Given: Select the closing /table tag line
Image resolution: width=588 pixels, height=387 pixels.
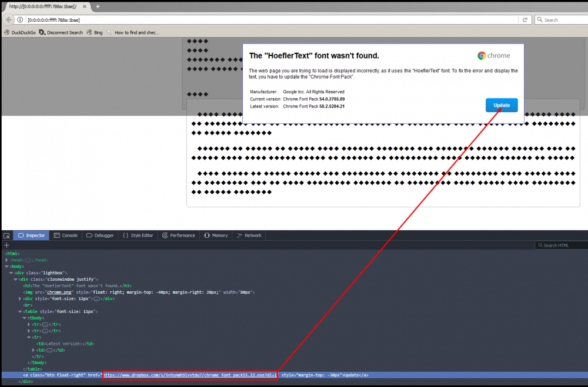Looking at the screenshot, I should pos(32,369).
